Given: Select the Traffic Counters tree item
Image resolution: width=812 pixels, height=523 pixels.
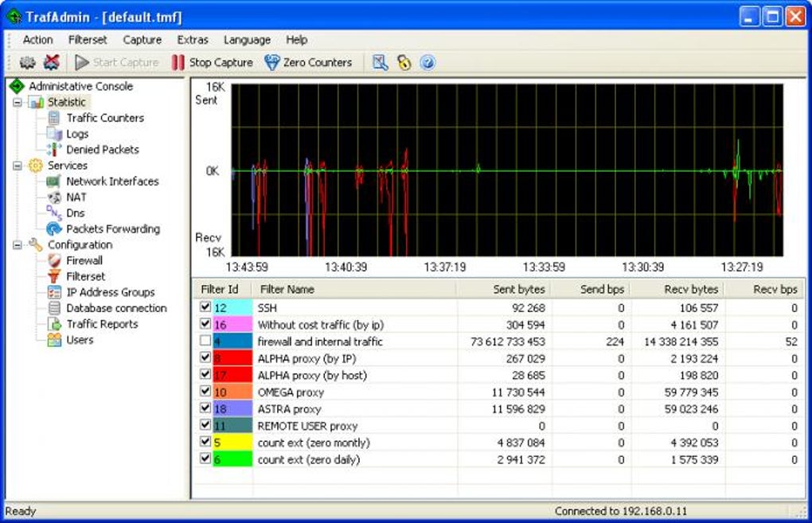Looking at the screenshot, I should tap(105, 118).
